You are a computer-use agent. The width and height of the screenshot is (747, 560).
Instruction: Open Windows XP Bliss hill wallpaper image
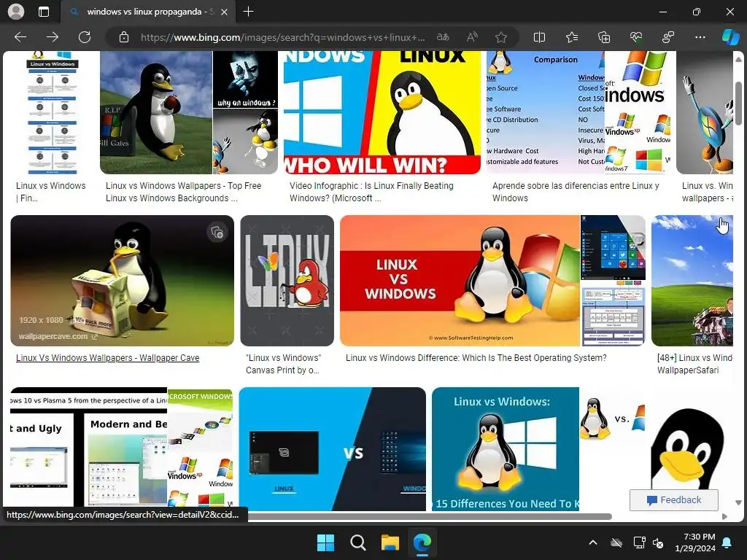[692, 281]
